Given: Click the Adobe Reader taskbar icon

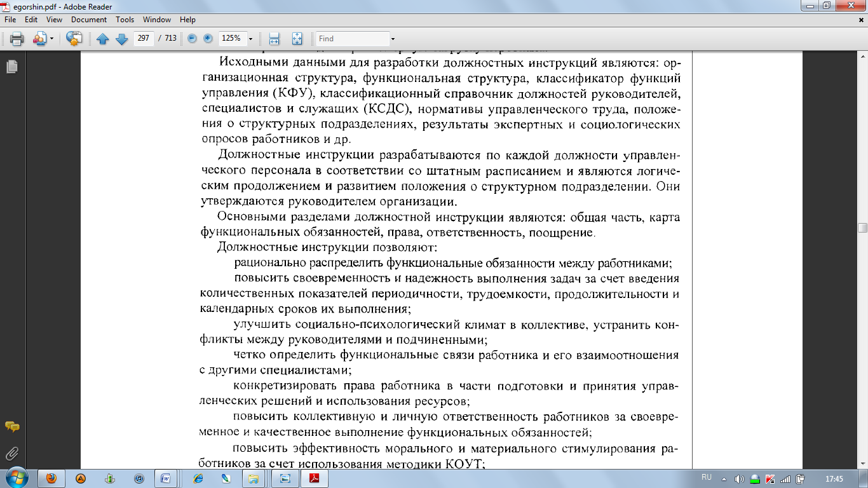Looking at the screenshot, I should [314, 478].
